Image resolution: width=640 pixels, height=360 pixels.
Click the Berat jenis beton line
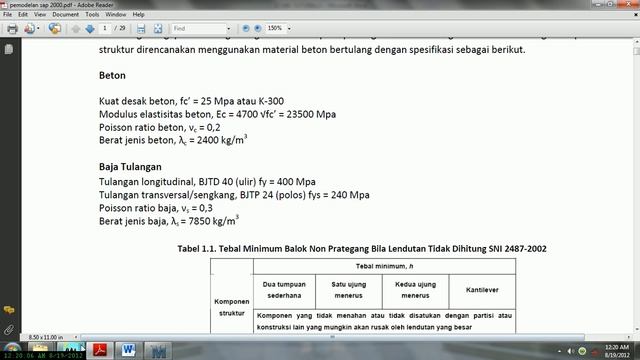pyautogui.click(x=173, y=140)
